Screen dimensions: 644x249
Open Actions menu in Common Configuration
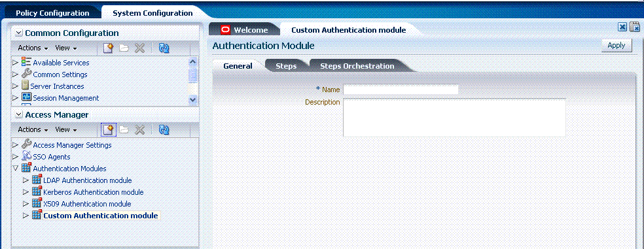tap(33, 48)
